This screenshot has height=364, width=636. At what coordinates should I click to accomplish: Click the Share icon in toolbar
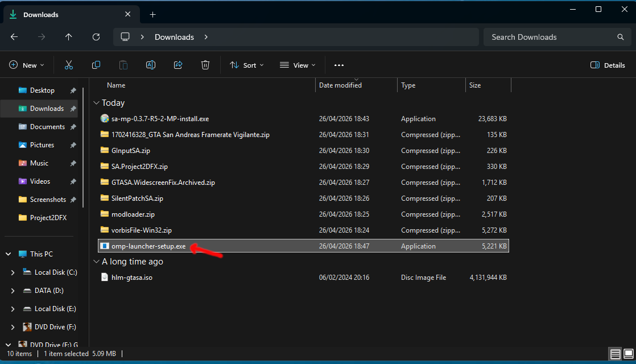click(x=178, y=65)
